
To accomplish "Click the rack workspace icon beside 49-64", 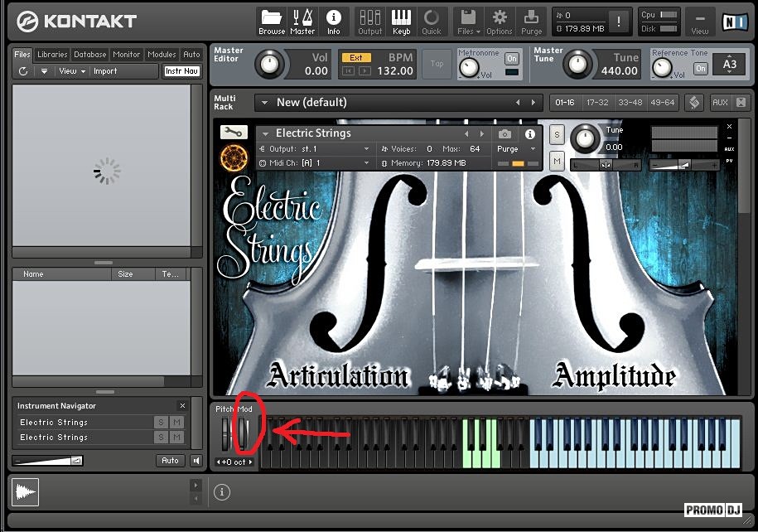I will 694,103.
